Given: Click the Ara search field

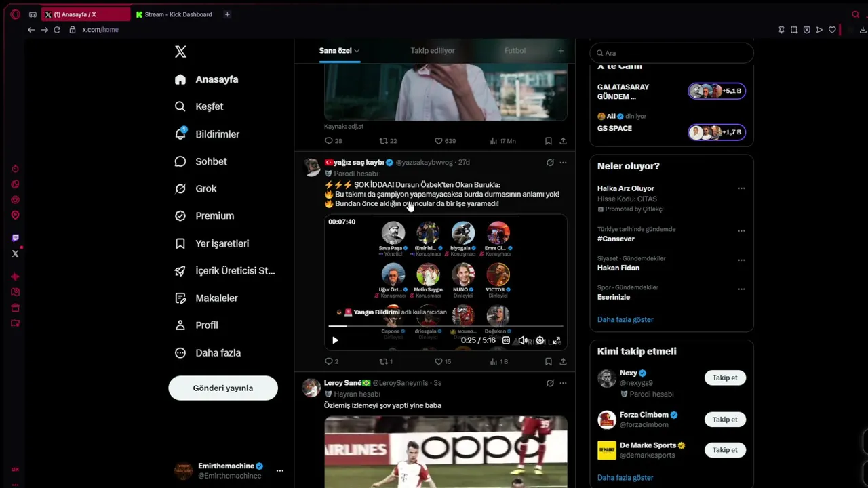Looking at the screenshot, I should [671, 53].
